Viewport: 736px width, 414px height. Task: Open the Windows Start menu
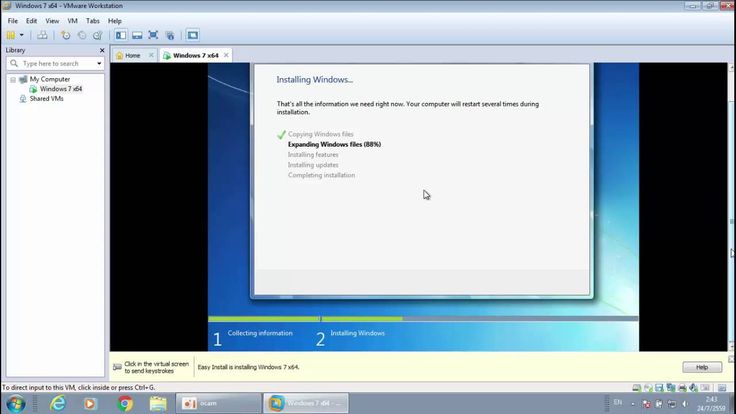15,403
